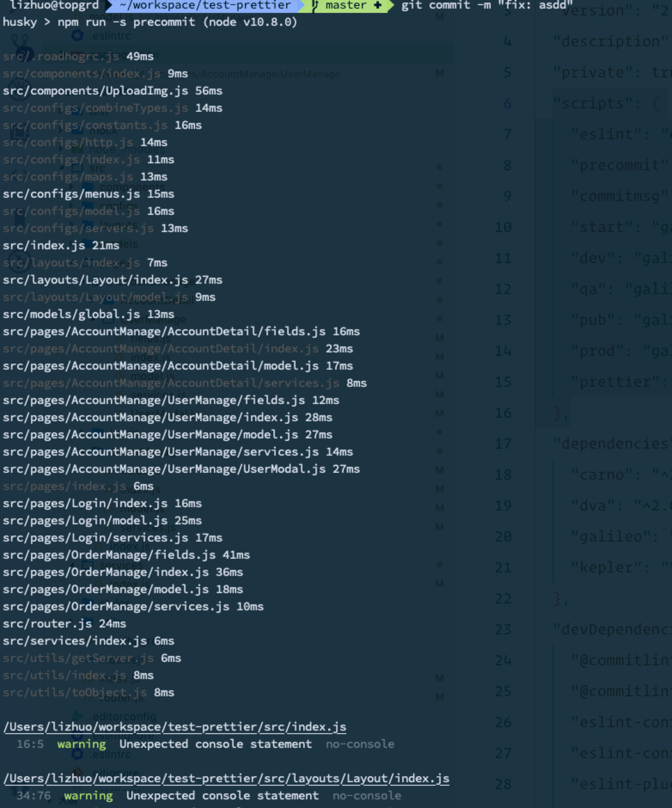Click the 34:76 warning position
Image resolution: width=672 pixels, height=808 pixels.
[34, 796]
